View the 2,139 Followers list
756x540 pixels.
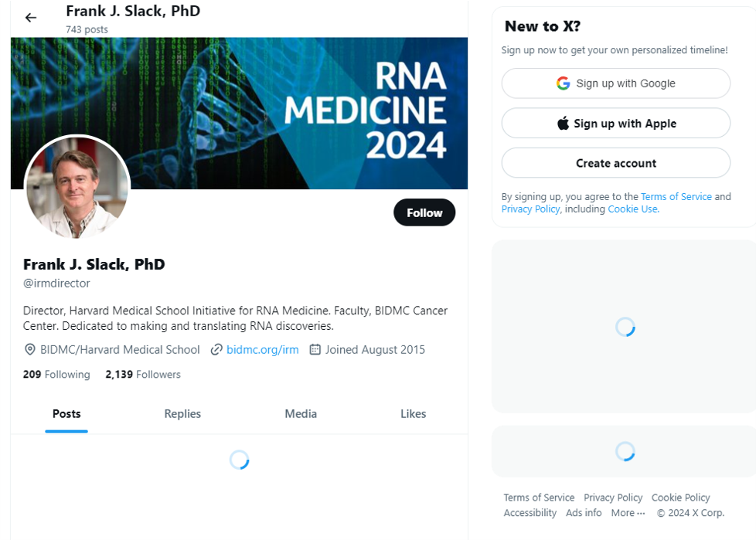[143, 375]
